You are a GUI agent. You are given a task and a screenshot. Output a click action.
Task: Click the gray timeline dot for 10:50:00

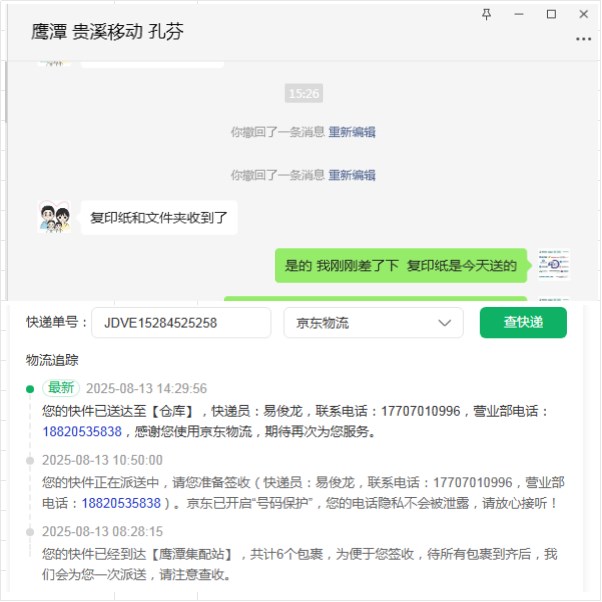click(x=30, y=460)
